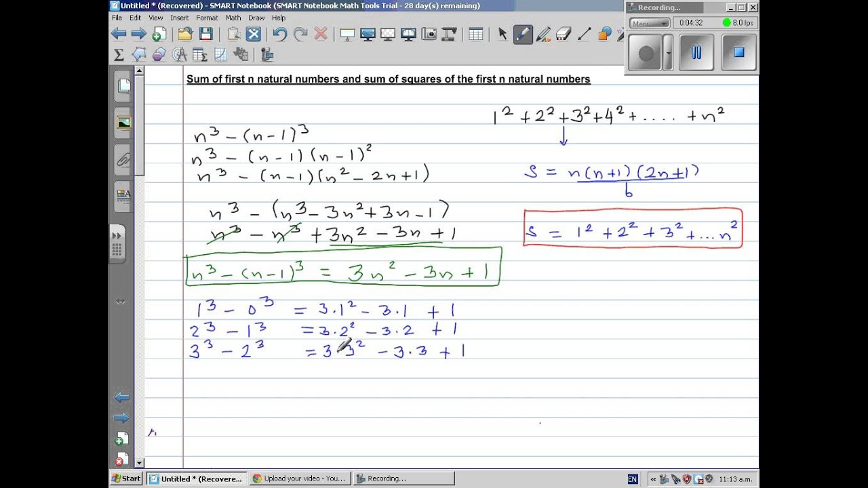
Task: Move sidebar to other side
Action: [x=121, y=302]
